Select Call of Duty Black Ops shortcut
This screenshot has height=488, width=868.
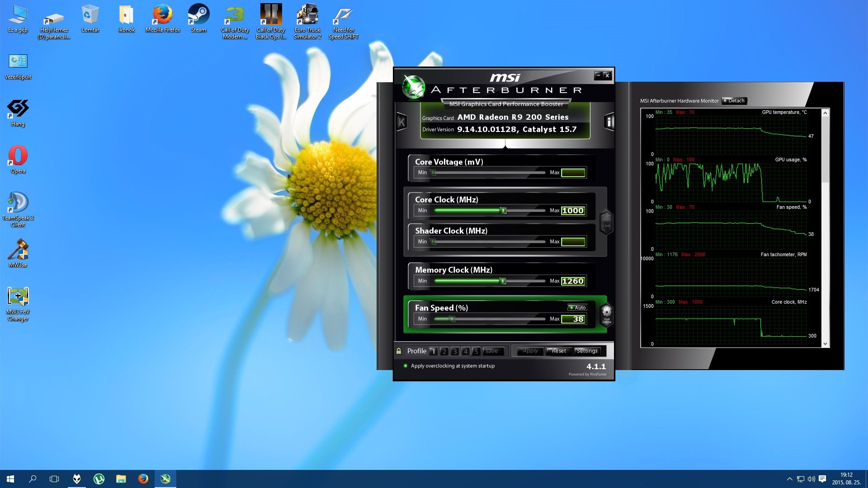[x=271, y=22]
